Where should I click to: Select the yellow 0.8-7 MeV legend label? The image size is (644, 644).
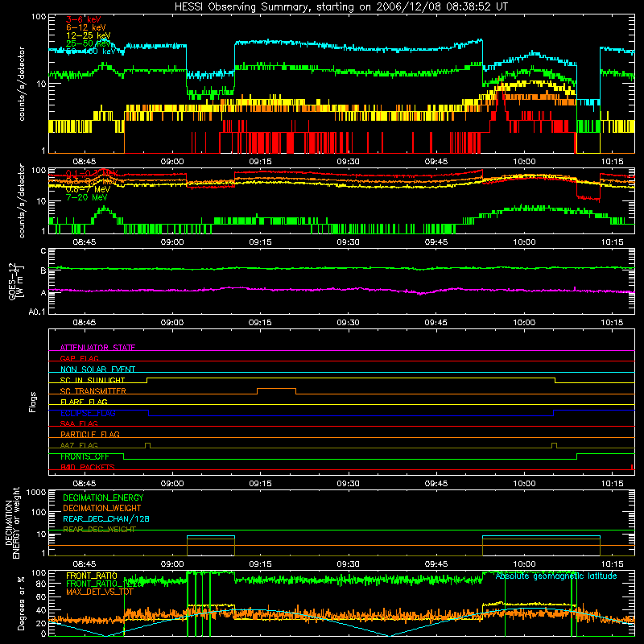88,189
